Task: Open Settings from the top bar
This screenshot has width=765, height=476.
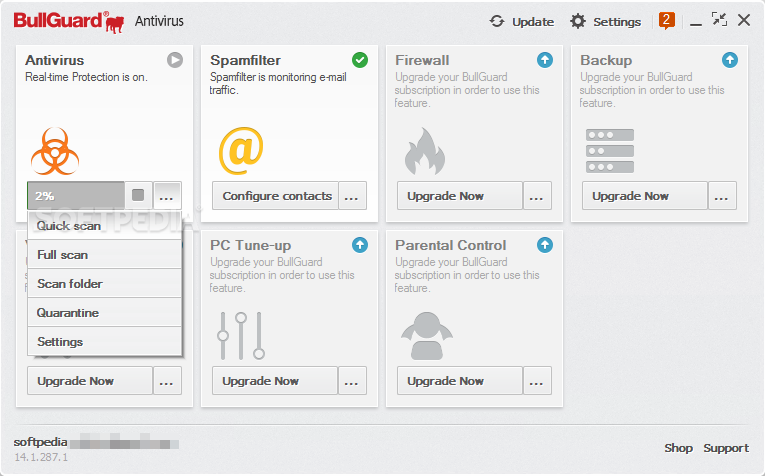Action: [605, 21]
